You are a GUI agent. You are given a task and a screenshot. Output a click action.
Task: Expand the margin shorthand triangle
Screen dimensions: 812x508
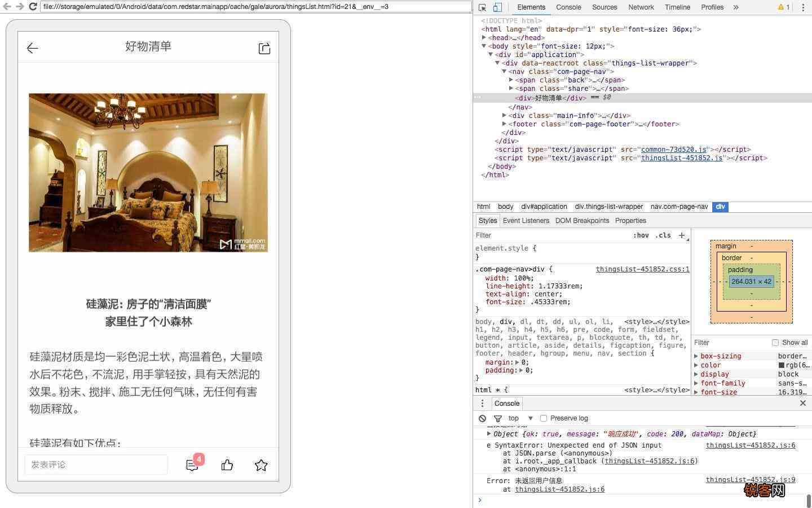(518, 362)
